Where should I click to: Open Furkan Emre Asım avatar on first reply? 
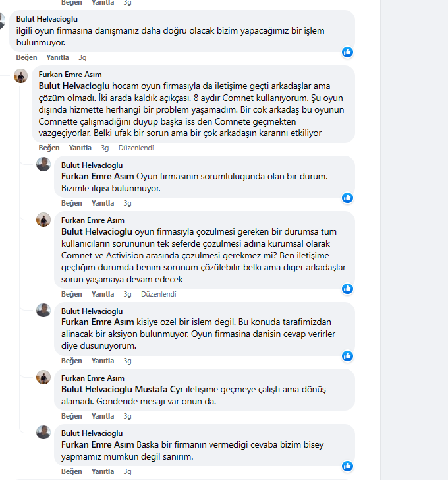pos(21,76)
